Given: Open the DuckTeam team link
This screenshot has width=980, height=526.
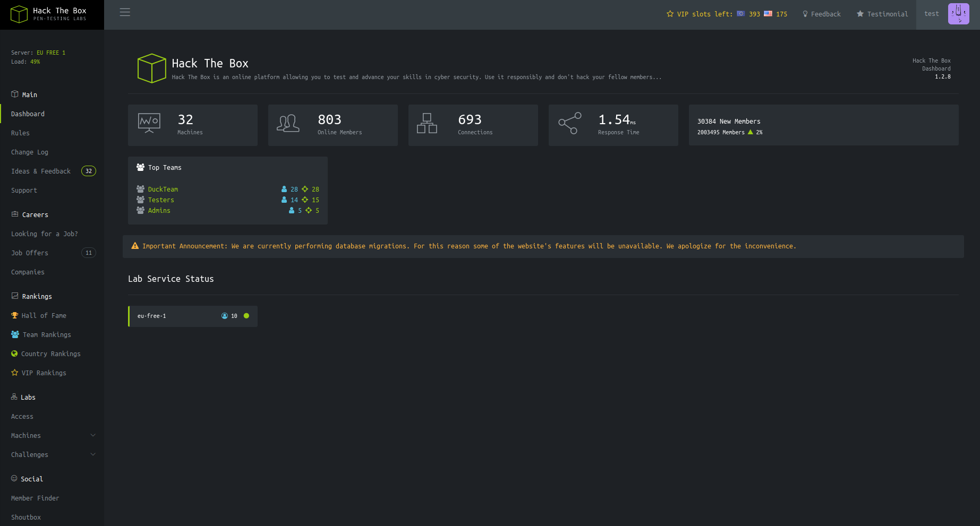Looking at the screenshot, I should (x=163, y=189).
